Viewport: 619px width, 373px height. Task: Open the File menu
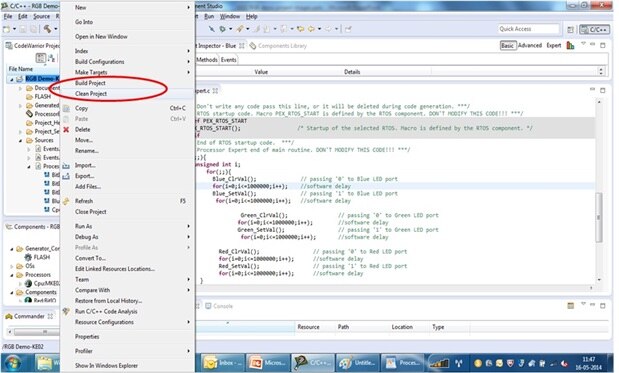coord(8,16)
